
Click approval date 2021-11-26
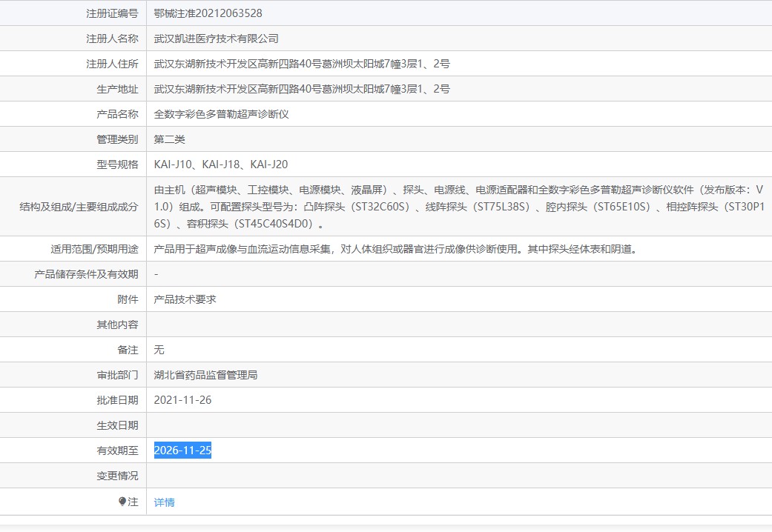pyautogui.click(x=182, y=400)
